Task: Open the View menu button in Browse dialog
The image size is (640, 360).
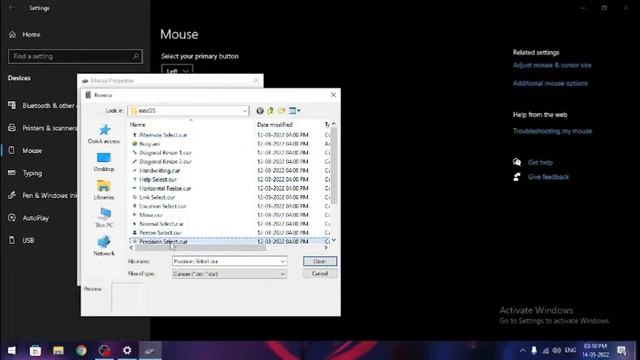Action: [x=294, y=111]
